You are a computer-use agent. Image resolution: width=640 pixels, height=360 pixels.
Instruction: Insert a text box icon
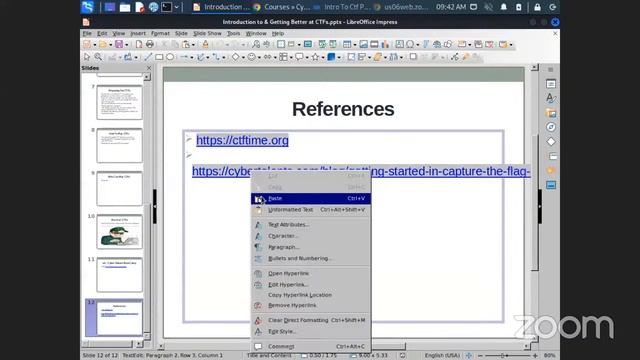tap(399, 44)
